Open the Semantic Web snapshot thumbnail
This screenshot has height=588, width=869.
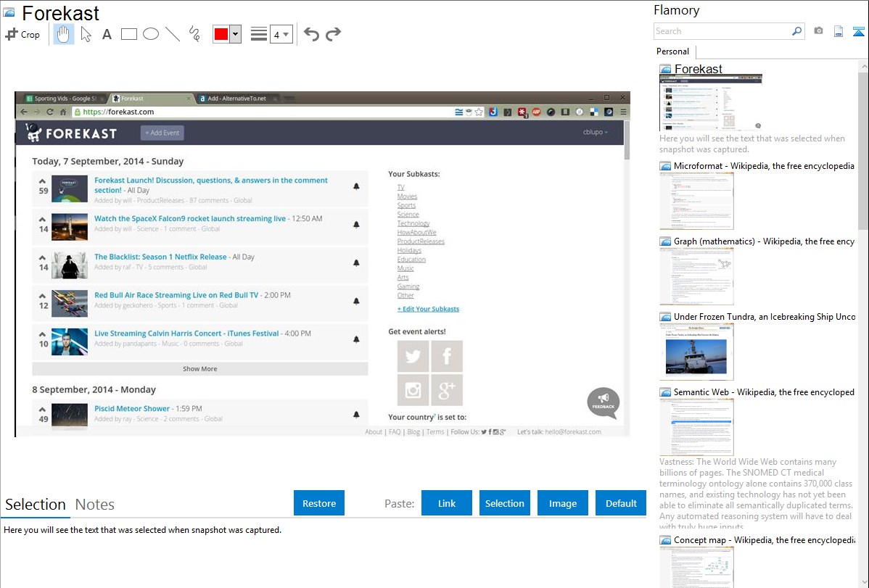click(x=696, y=427)
